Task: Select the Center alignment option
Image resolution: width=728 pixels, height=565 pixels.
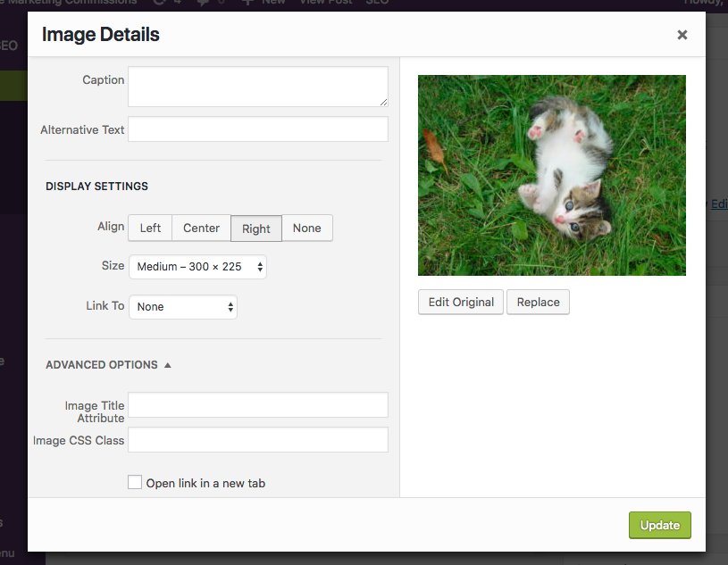Action: point(201,228)
